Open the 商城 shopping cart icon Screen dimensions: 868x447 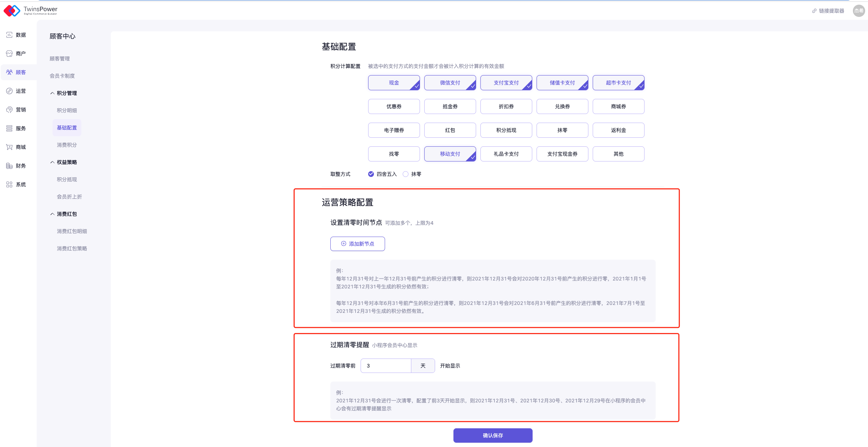[9, 147]
